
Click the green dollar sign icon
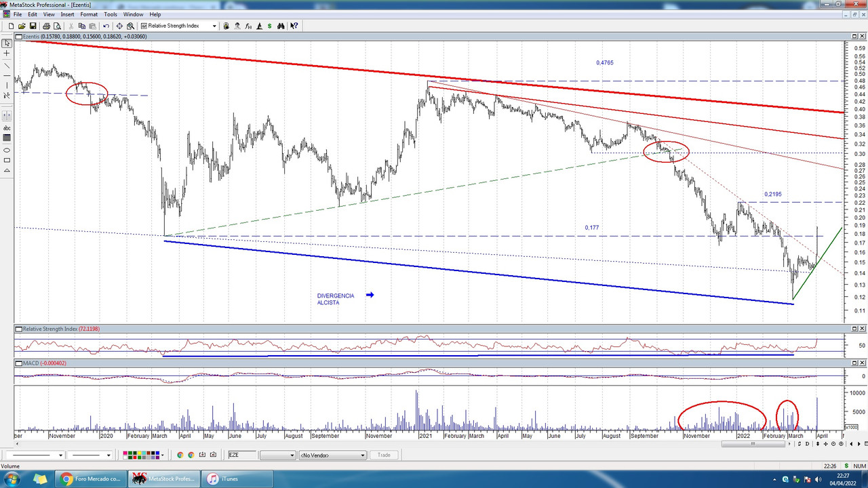(x=269, y=26)
